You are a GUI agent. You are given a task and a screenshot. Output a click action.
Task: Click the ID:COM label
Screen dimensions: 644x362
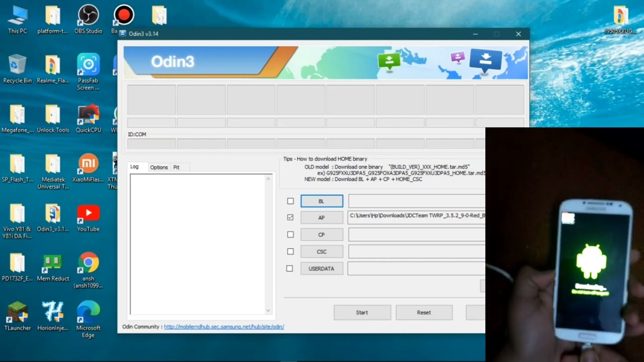(x=137, y=134)
